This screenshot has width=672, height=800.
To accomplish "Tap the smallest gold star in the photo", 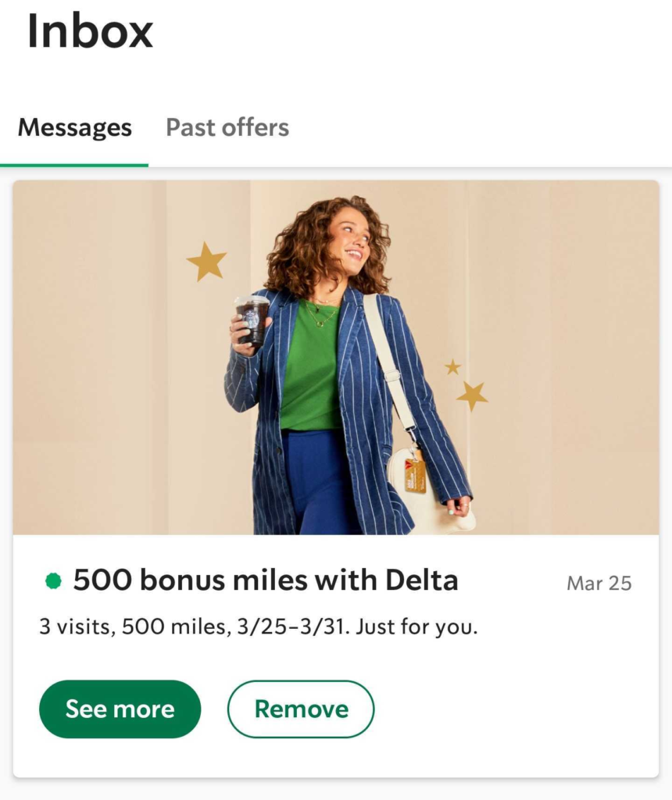I will pyautogui.click(x=452, y=366).
